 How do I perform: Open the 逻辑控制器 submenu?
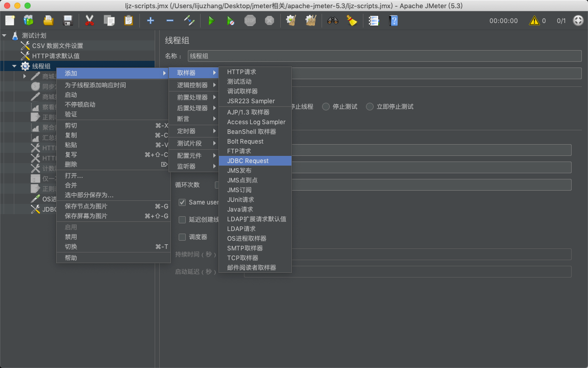pyautogui.click(x=193, y=85)
